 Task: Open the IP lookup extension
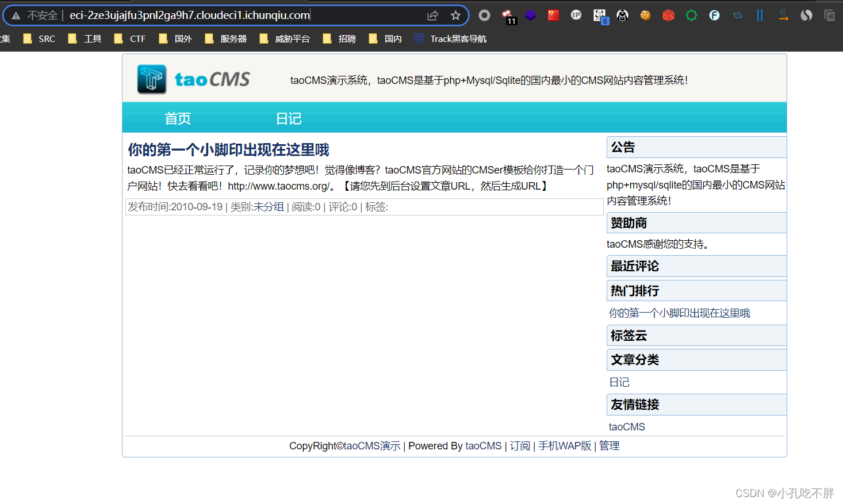click(576, 16)
